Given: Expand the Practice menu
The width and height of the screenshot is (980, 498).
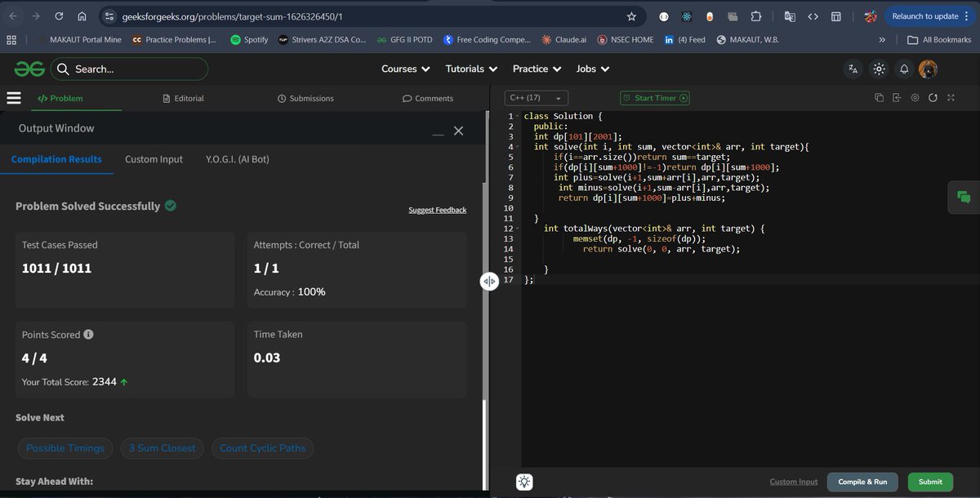Looking at the screenshot, I should (x=537, y=69).
